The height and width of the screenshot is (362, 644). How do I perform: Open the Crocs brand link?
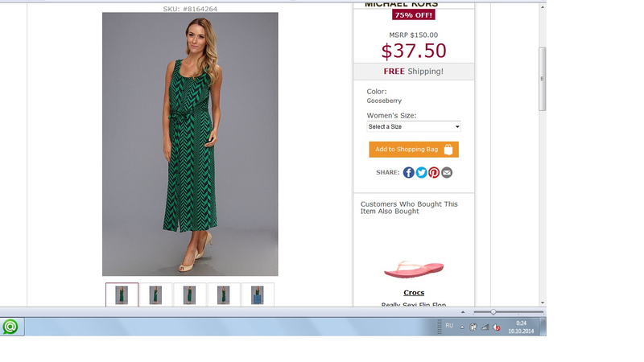(414, 293)
